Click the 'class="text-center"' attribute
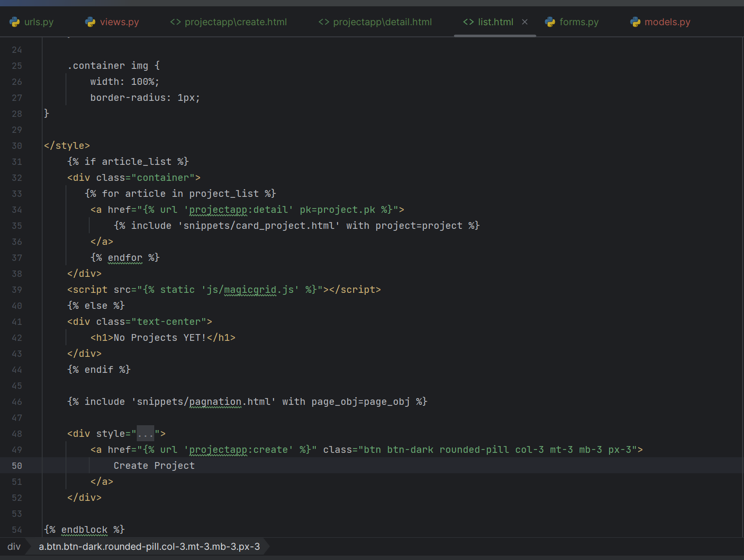Screen dimensions: 744x560 pos(151,322)
